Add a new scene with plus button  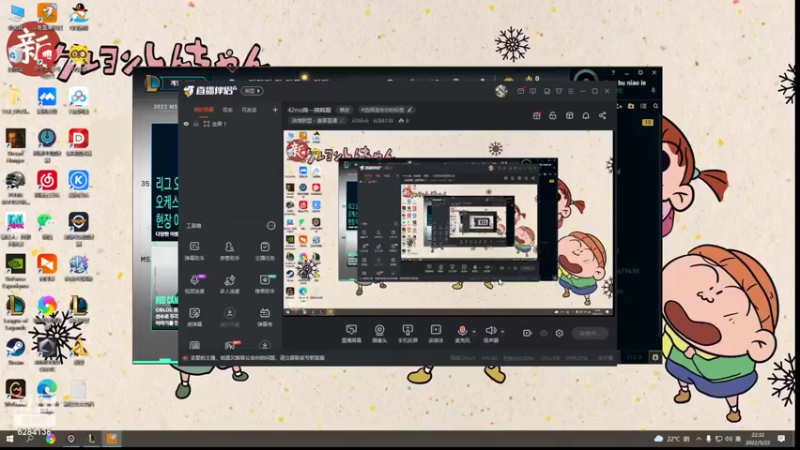[x=275, y=110]
